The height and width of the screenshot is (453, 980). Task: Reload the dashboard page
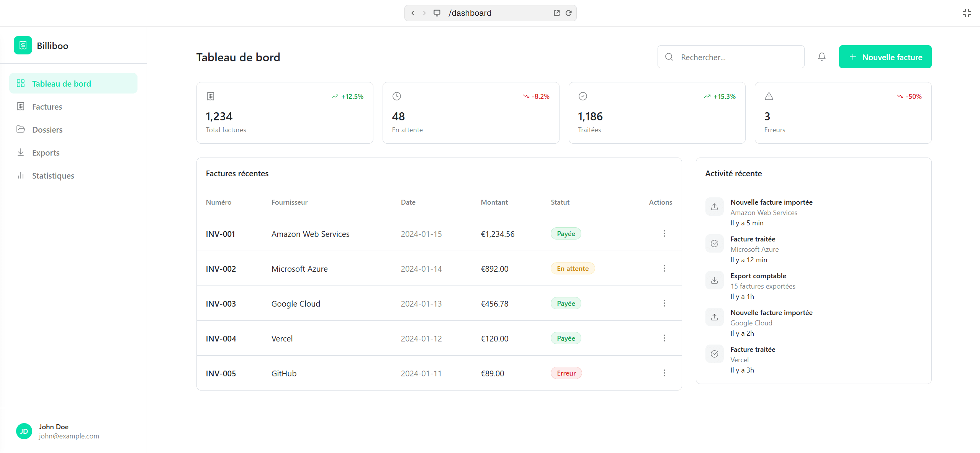click(x=569, y=13)
